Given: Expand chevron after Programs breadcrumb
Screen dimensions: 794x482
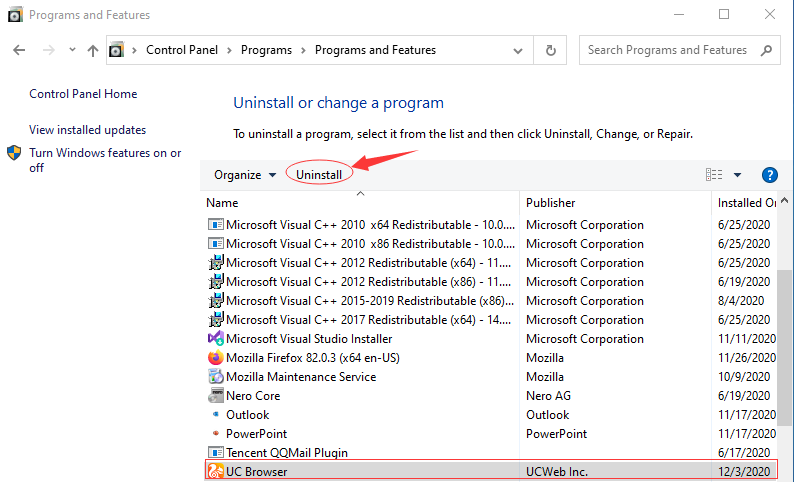Looking at the screenshot, I should (303, 50).
